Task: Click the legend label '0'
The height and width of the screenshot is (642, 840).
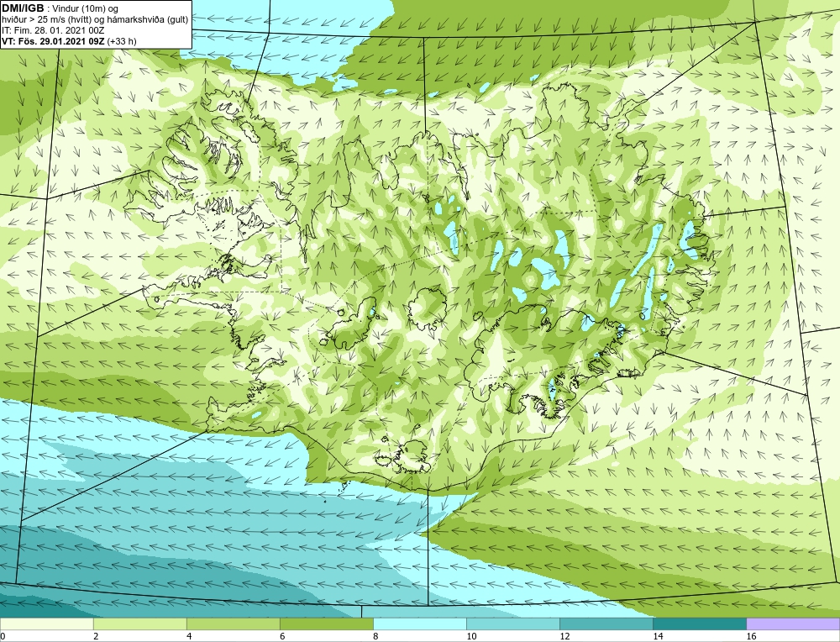Action: click(x=3, y=636)
